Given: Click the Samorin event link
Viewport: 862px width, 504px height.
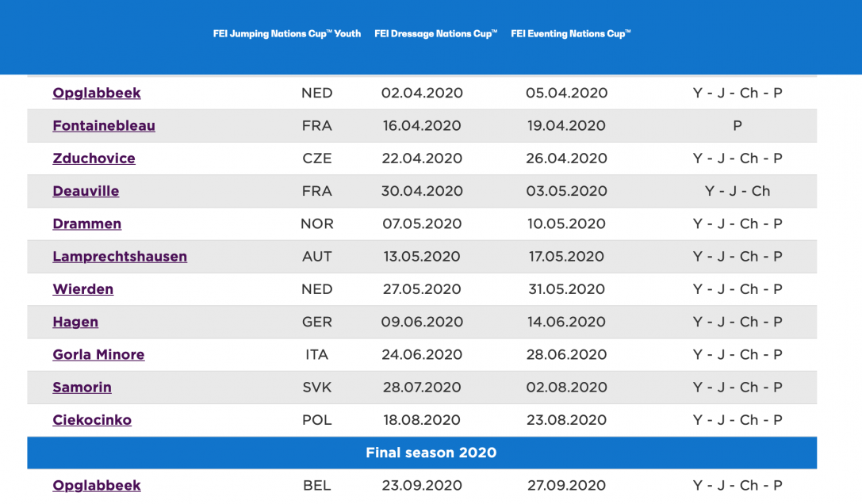Looking at the screenshot, I should click(82, 388).
